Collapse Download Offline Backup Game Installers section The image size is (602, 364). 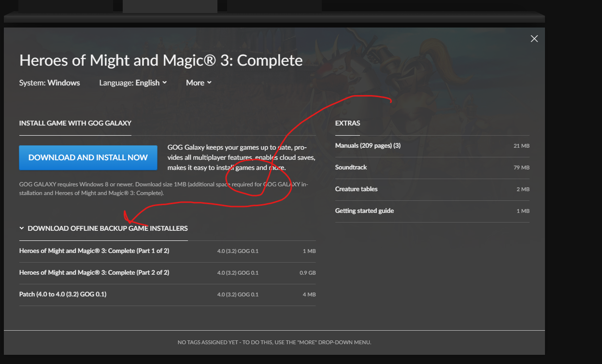coord(103,228)
